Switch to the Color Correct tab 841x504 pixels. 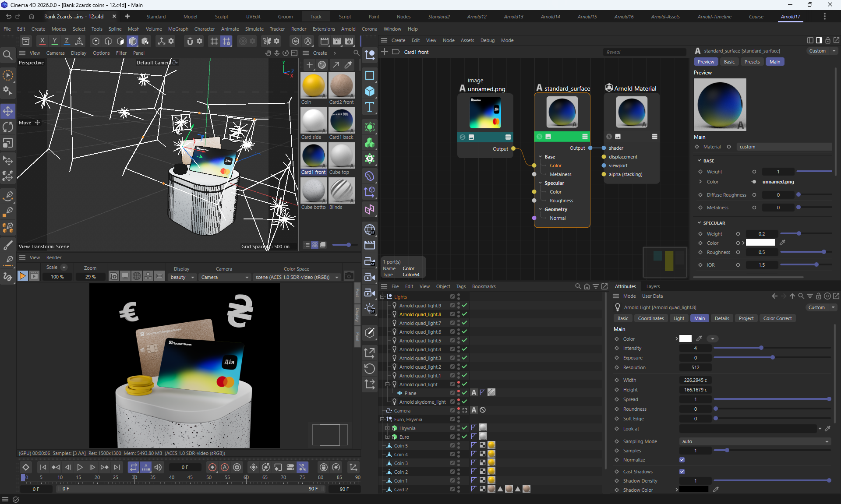(x=777, y=318)
